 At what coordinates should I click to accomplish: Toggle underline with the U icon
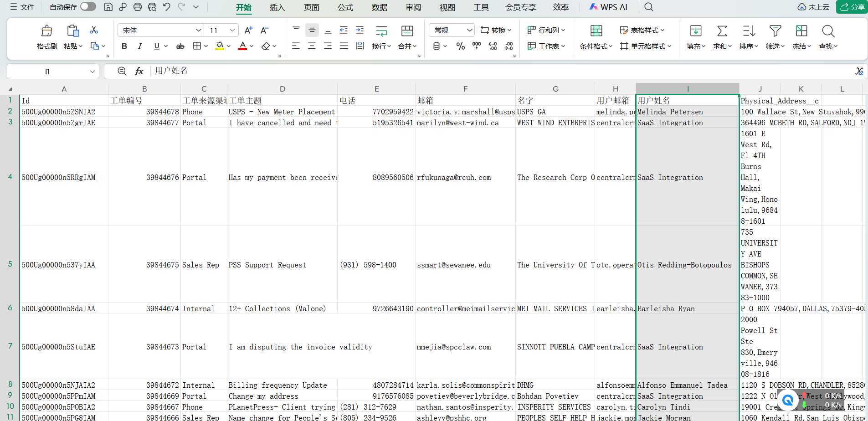(x=157, y=46)
